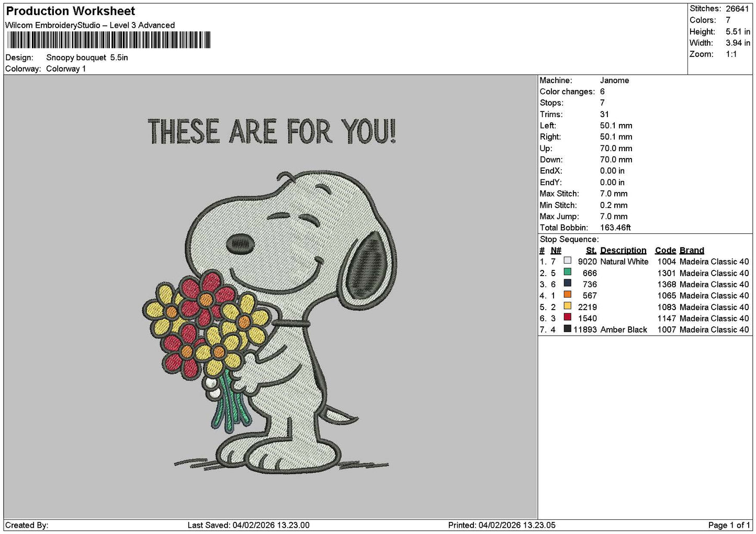Click the Left value '50.1 mm'
This screenshot has width=756, height=534.
pos(616,126)
